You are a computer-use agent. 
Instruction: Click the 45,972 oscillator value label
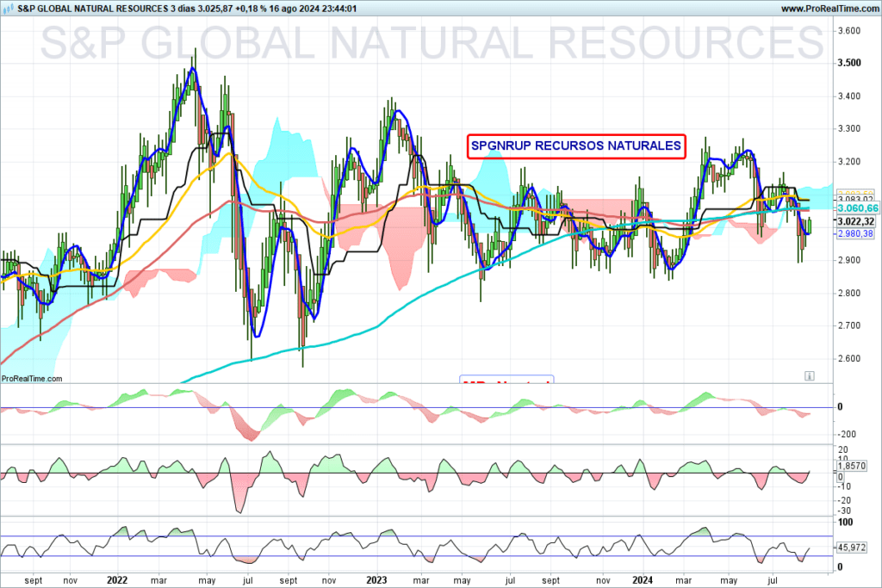(852, 547)
